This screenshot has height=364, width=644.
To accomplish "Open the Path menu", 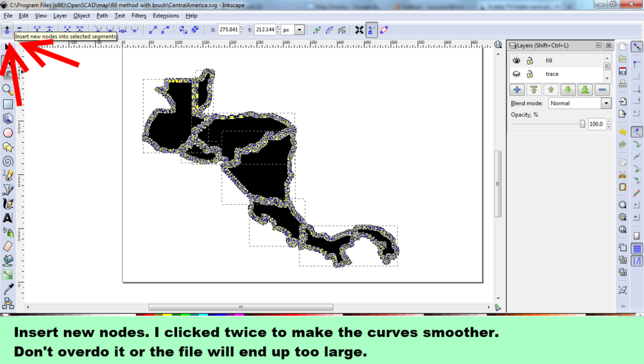I will (x=102, y=15).
